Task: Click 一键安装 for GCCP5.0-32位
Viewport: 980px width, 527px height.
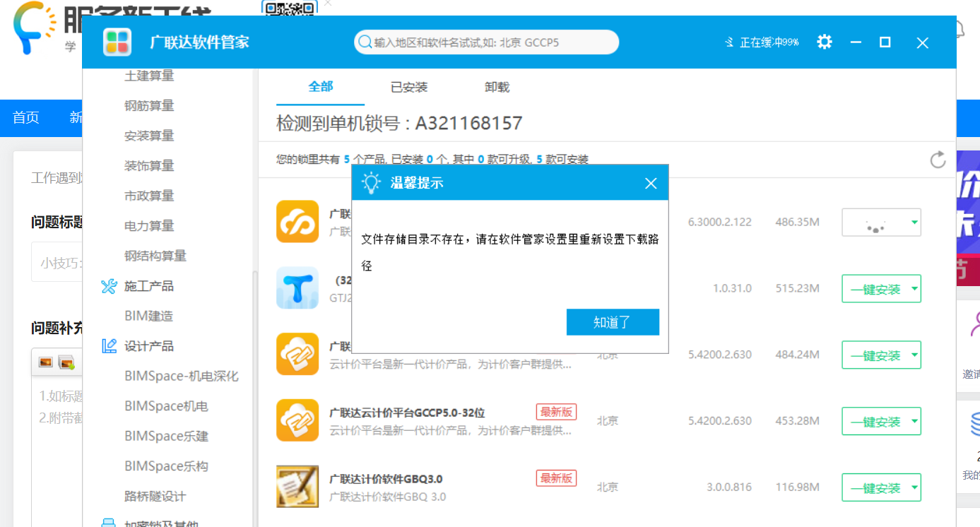Action: pos(875,422)
